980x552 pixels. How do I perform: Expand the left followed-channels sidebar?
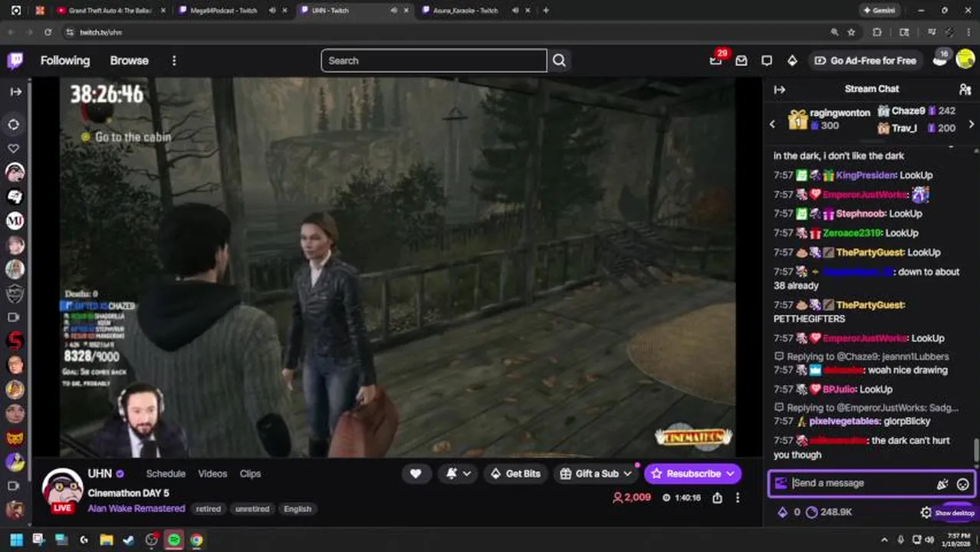pos(15,92)
